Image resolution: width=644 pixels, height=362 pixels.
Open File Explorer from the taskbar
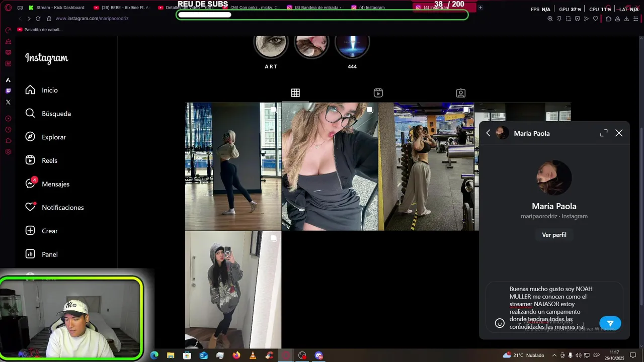coord(171,355)
